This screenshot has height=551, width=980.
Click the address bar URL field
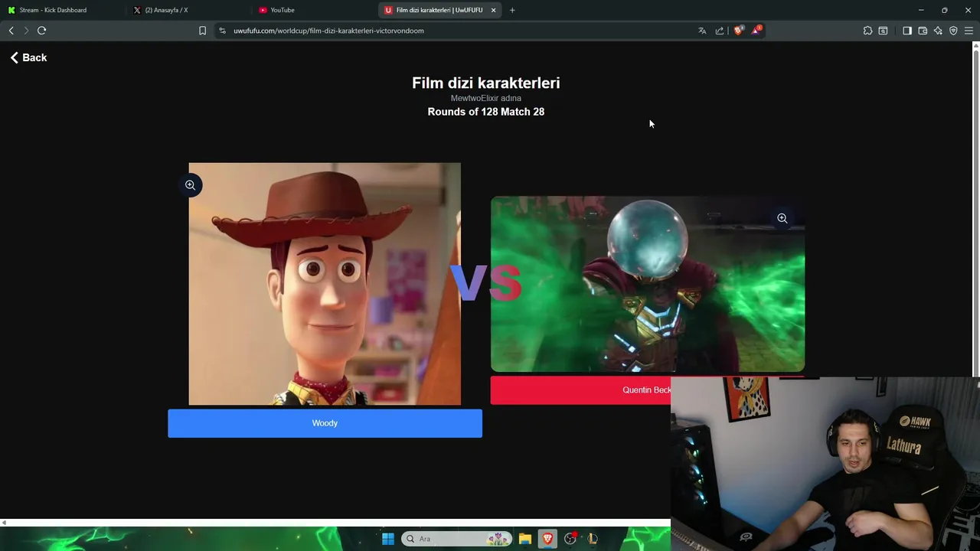click(x=459, y=31)
